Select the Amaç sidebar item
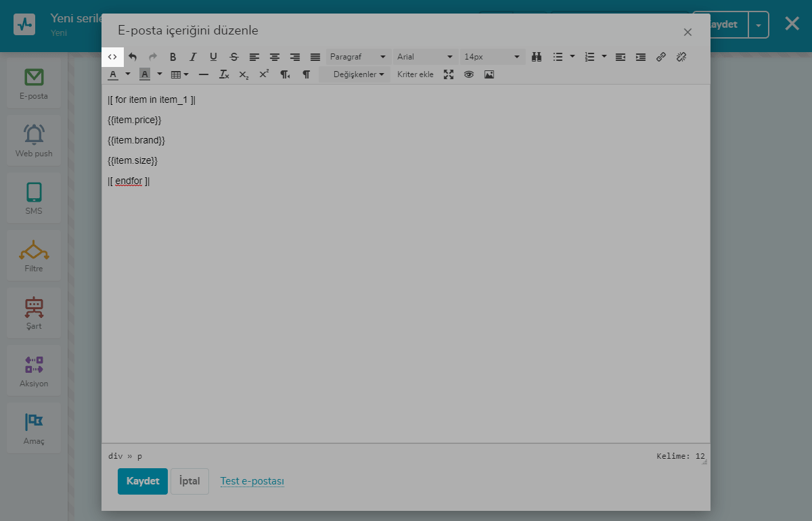Image resolution: width=812 pixels, height=521 pixels. click(34, 428)
